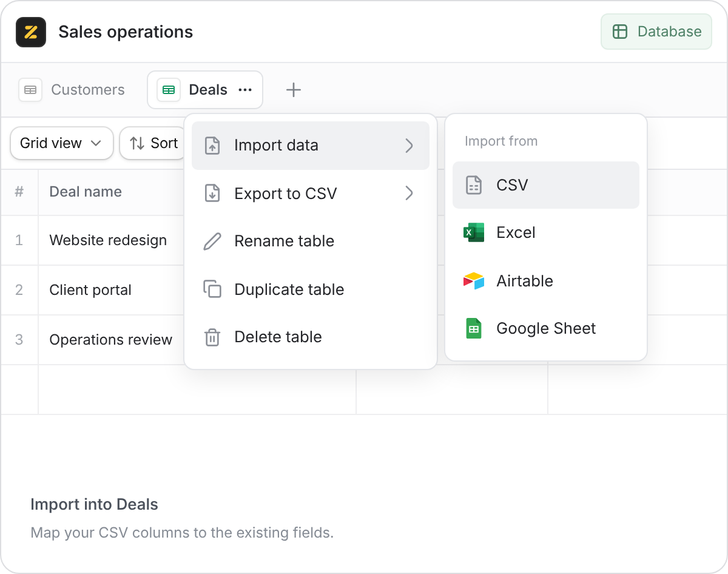The height and width of the screenshot is (574, 728).
Task: Add a new table with plus icon
Action: (294, 90)
